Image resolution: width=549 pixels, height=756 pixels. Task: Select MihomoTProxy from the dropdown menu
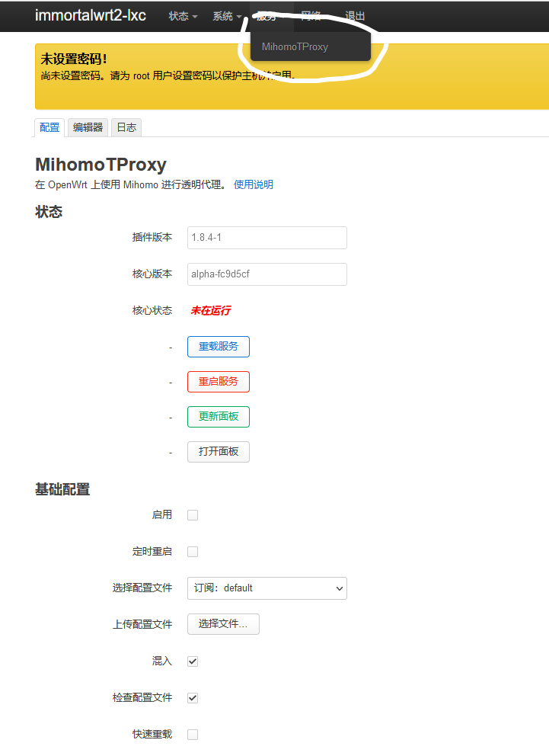point(311,46)
